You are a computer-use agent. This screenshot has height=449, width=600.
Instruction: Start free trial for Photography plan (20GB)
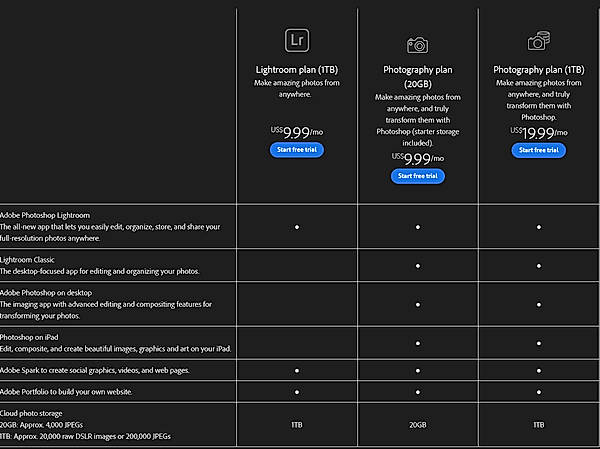point(417,176)
